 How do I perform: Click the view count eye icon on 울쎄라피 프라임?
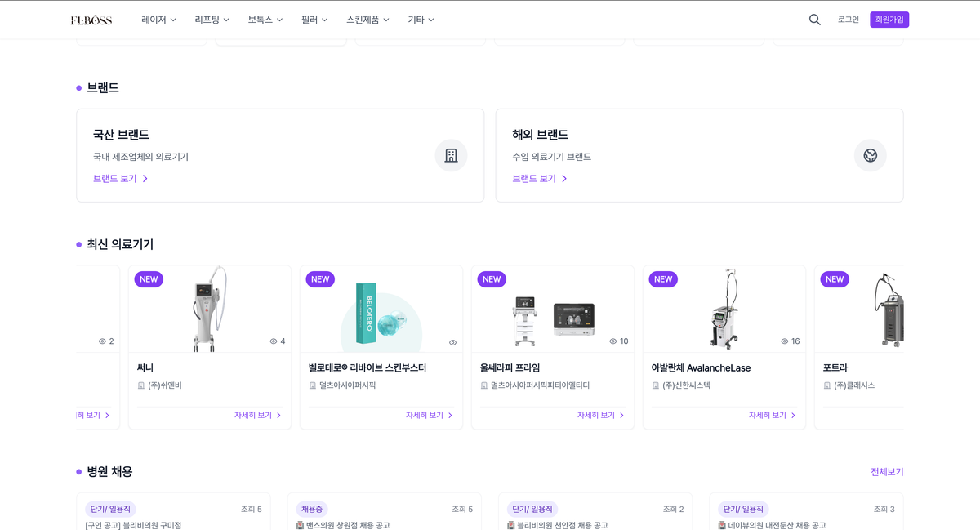tap(613, 341)
